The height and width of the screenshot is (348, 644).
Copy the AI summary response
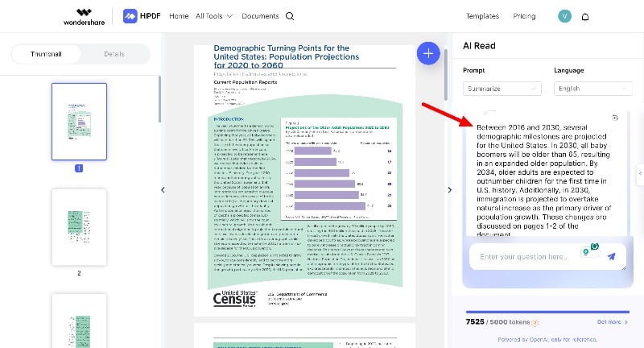tap(615, 118)
